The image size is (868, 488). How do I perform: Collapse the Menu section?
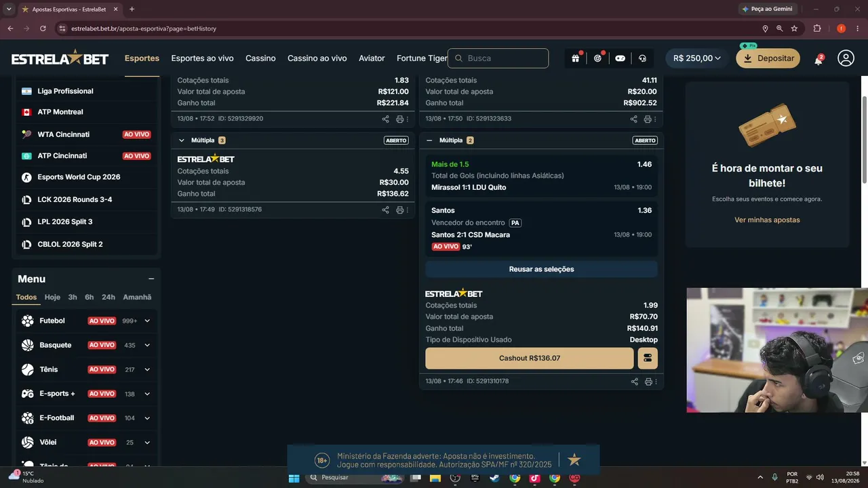[151, 279]
